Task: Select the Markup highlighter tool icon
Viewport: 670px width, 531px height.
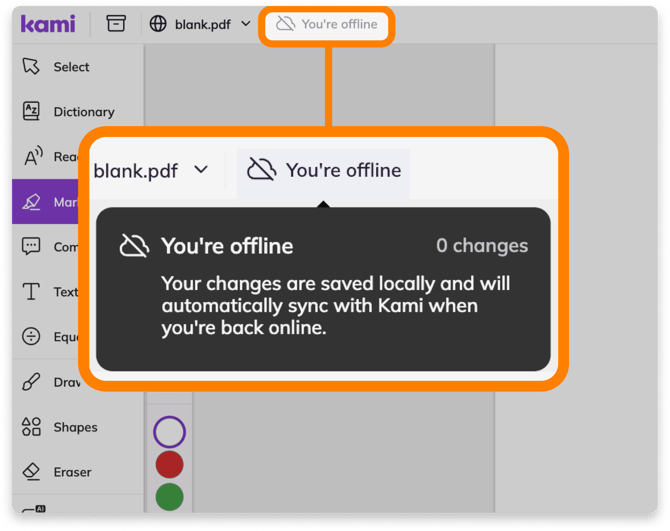Action: (31, 202)
